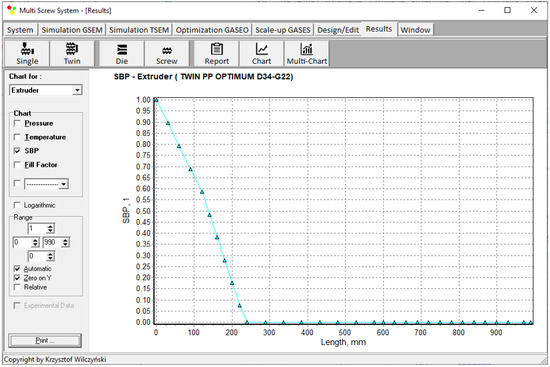Toggle the Logarithmic scale checkbox
The image size is (550, 367).
pos(17,205)
